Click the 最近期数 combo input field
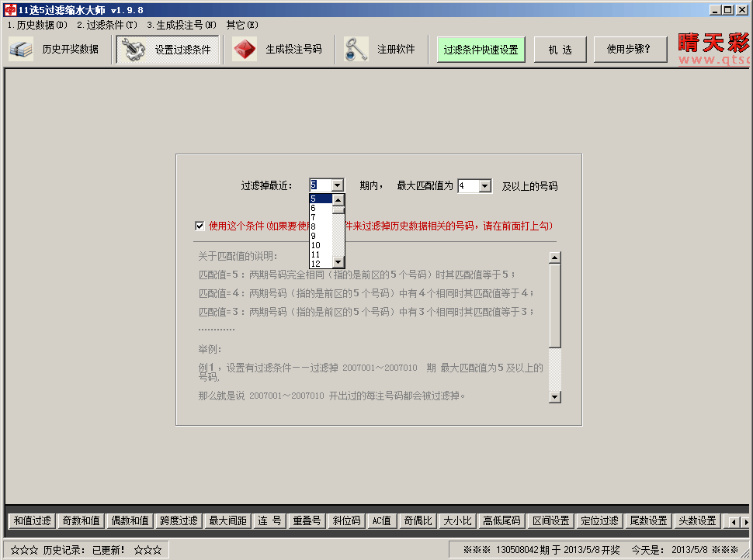 coord(321,185)
